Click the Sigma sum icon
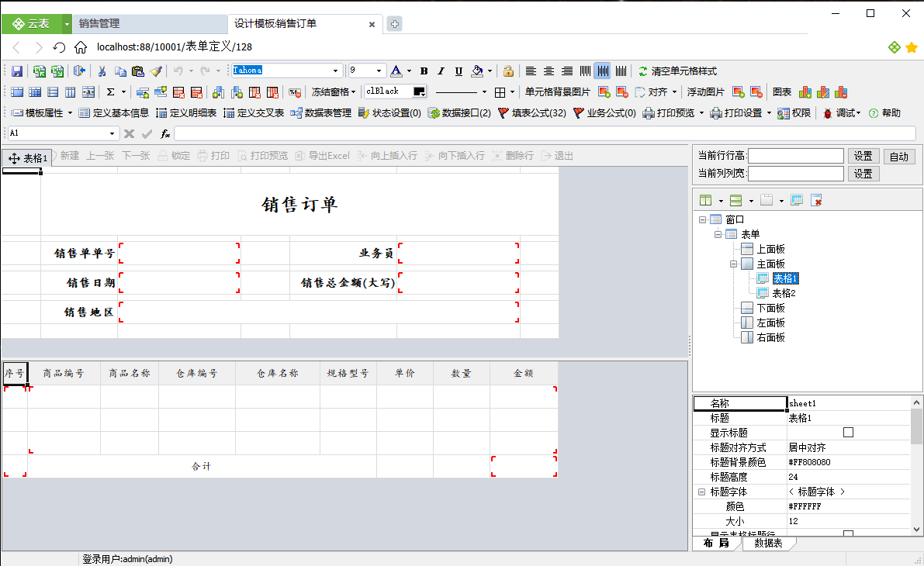The image size is (924, 566). coord(110,92)
